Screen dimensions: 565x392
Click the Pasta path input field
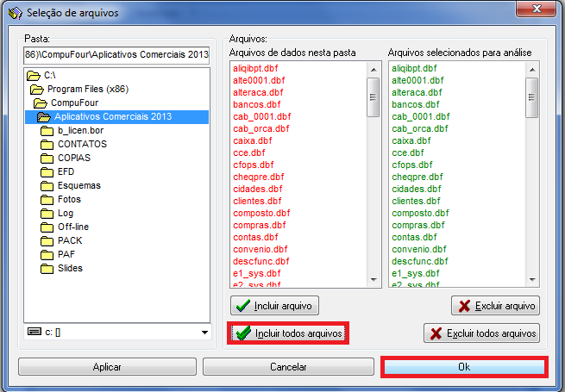(116, 56)
